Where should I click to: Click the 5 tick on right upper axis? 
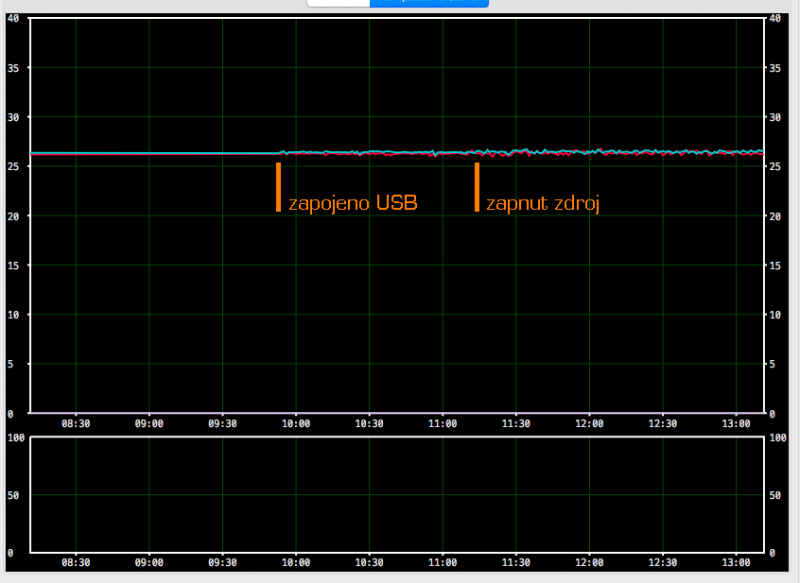click(774, 365)
